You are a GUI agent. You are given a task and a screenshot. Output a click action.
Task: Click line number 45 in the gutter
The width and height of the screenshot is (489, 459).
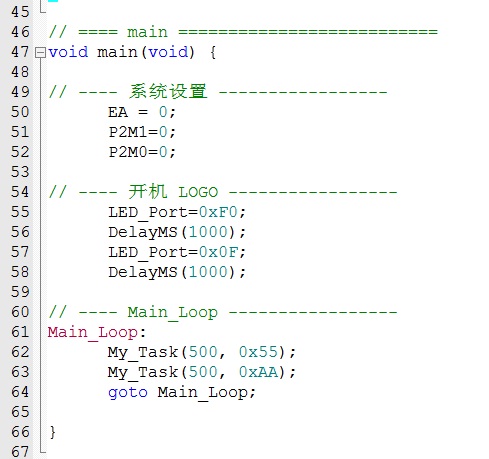tap(20, 12)
